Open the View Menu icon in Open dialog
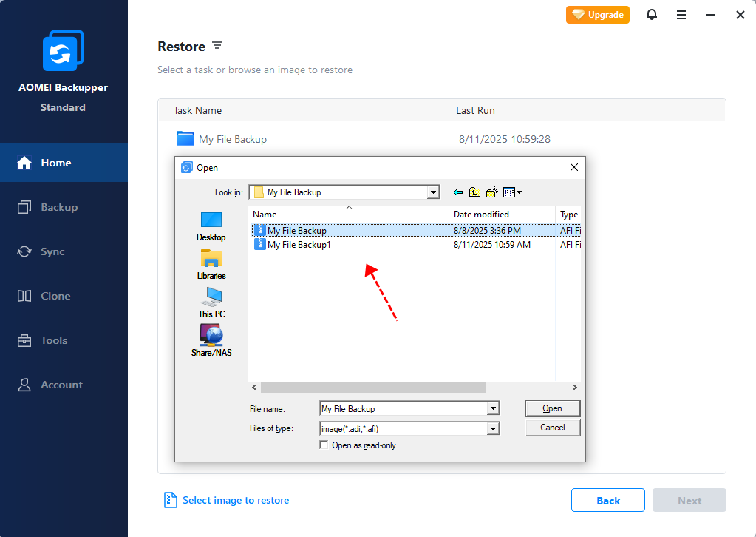The width and height of the screenshot is (756, 537). click(x=508, y=192)
